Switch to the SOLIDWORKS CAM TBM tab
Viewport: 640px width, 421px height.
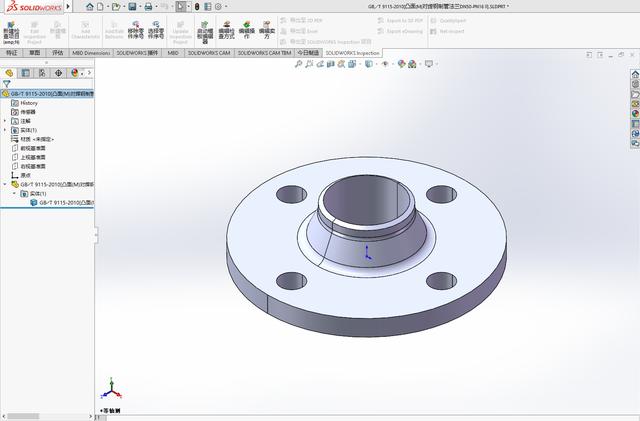[x=264, y=53]
